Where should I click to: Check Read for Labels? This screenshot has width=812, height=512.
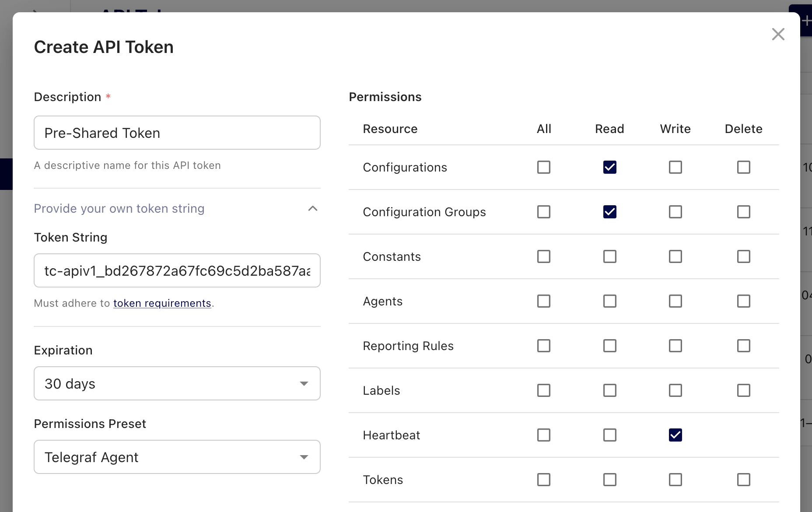tap(609, 390)
